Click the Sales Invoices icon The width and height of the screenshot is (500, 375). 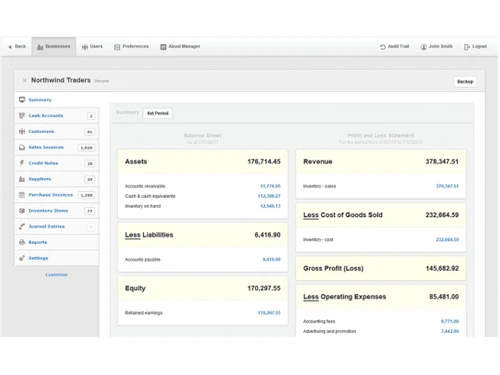(x=22, y=147)
